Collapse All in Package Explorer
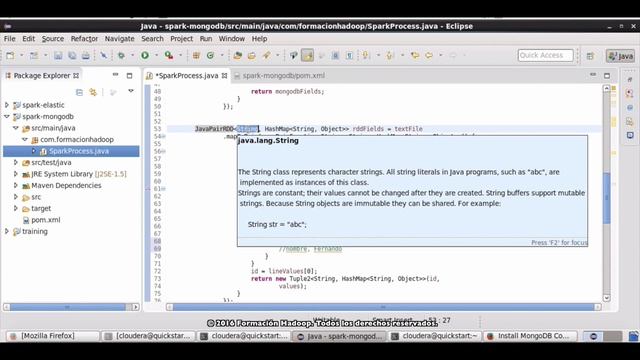Image resolution: width=640 pixels, height=360 pixels. click(79, 92)
